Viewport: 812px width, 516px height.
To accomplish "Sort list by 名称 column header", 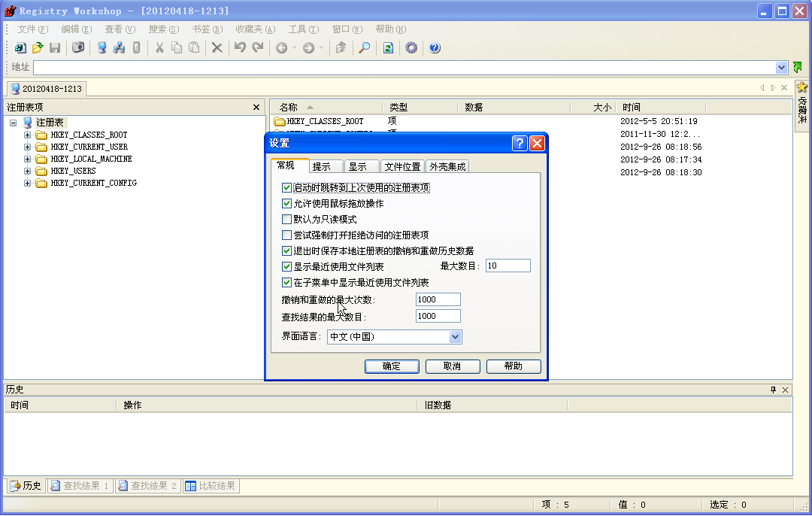I will (326, 108).
